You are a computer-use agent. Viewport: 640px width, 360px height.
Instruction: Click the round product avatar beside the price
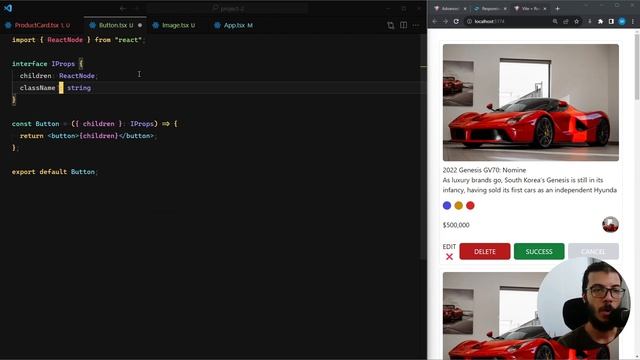[610, 224]
